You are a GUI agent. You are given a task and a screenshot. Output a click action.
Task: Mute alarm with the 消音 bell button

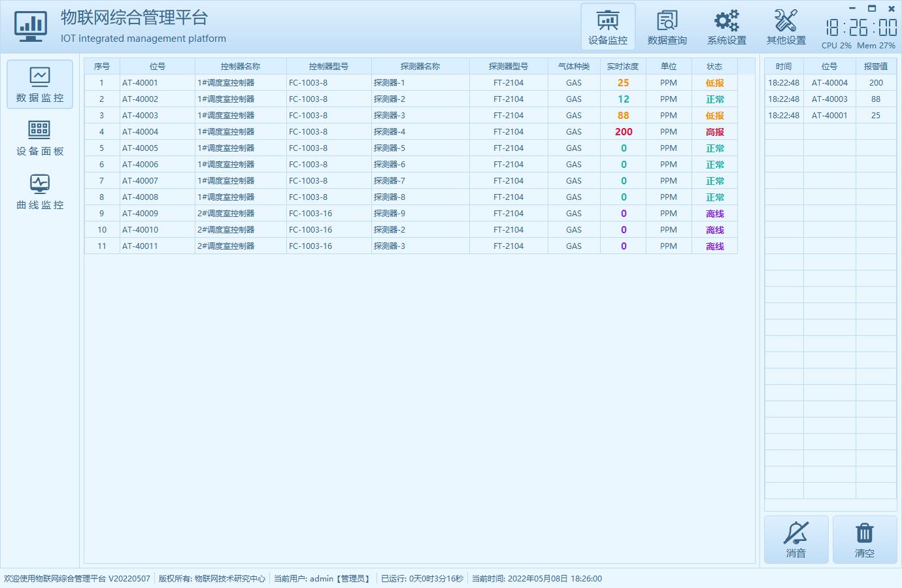(796, 540)
